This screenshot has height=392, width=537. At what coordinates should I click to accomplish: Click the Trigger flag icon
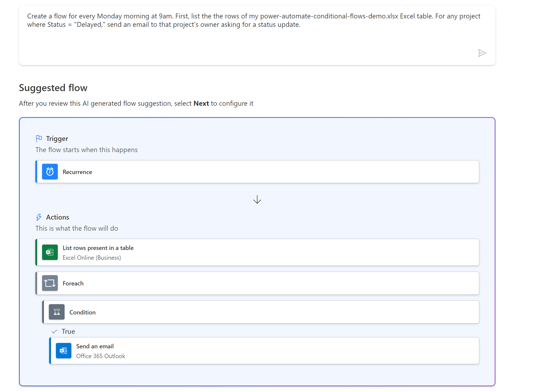39,139
